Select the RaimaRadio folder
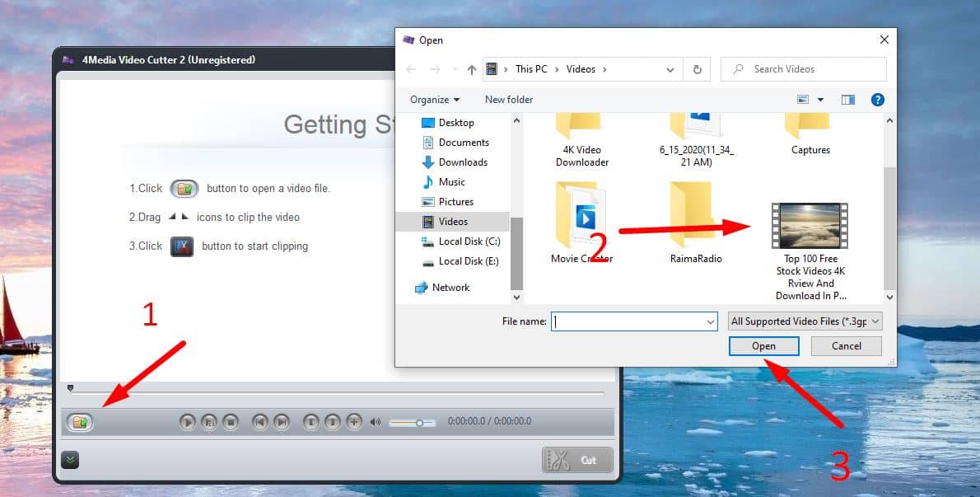The width and height of the screenshot is (980, 497). (x=696, y=223)
